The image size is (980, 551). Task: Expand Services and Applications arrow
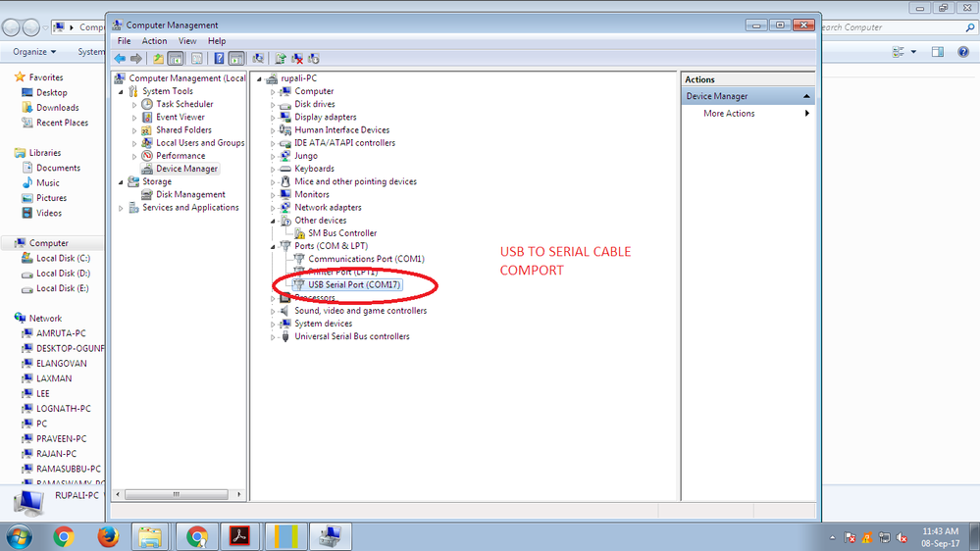point(122,208)
